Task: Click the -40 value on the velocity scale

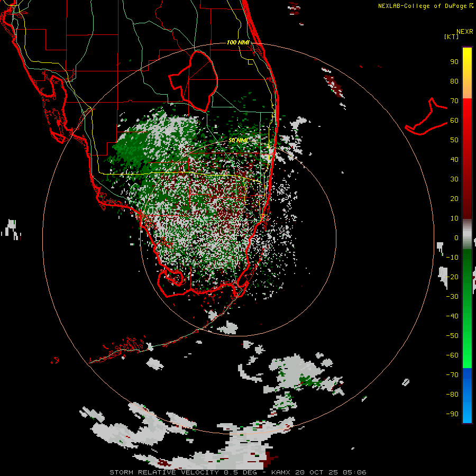Action: pos(452,316)
